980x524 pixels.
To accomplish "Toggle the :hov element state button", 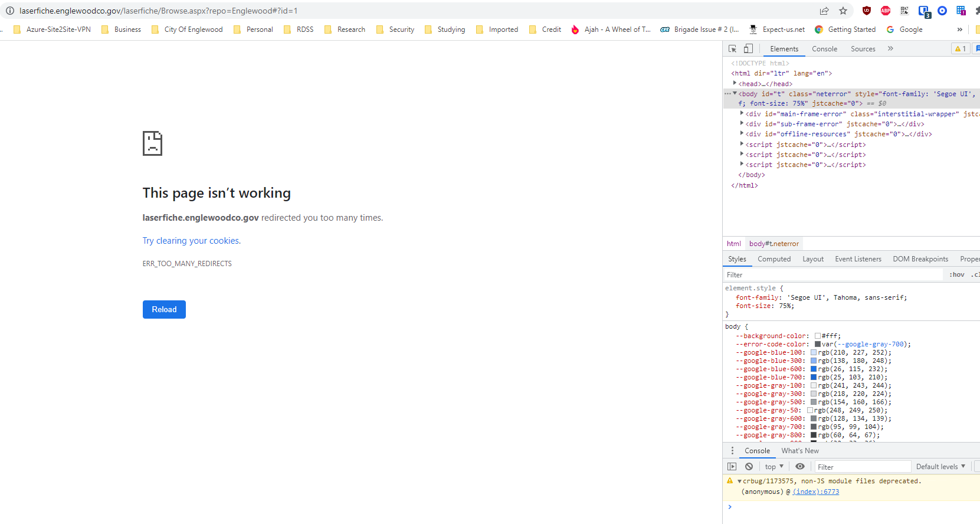I will tap(957, 275).
